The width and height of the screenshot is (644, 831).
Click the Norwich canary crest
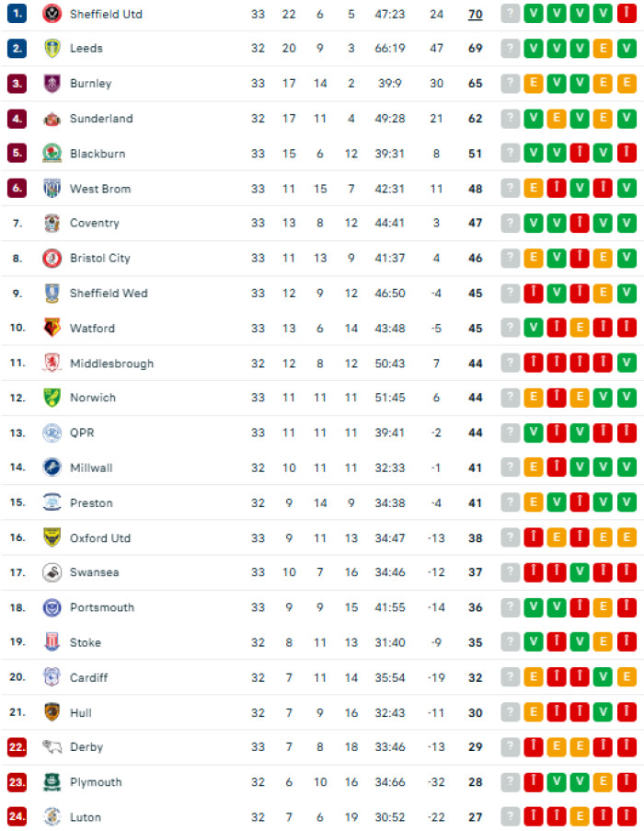pos(52,398)
